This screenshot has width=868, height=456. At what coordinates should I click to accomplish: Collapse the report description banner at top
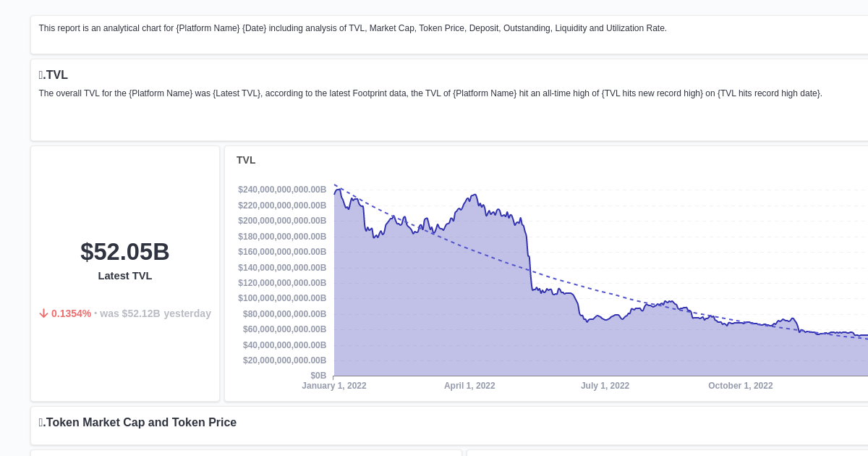coord(352,28)
